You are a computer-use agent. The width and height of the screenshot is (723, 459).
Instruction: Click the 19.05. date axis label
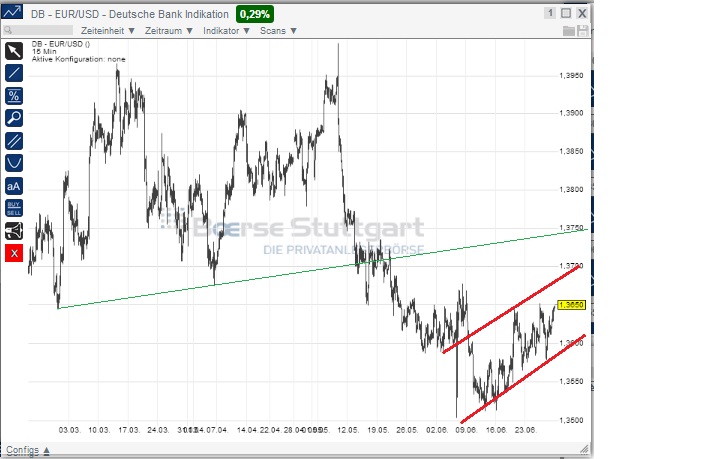pyautogui.click(x=378, y=430)
